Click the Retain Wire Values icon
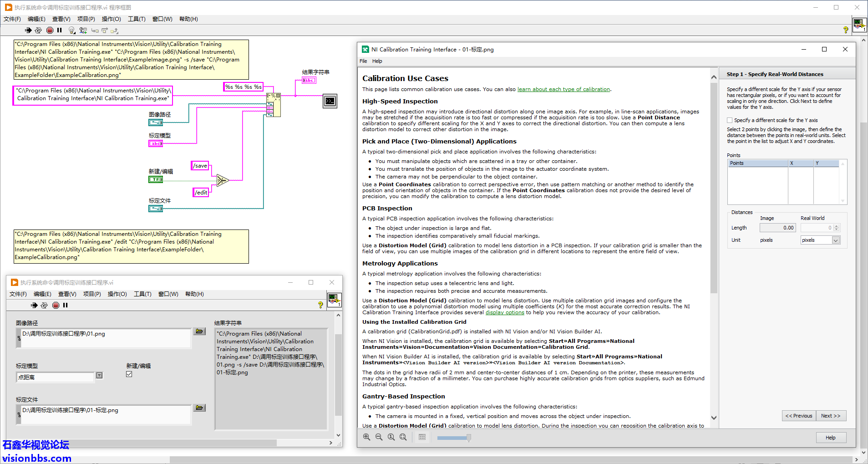868x464 pixels. click(83, 31)
